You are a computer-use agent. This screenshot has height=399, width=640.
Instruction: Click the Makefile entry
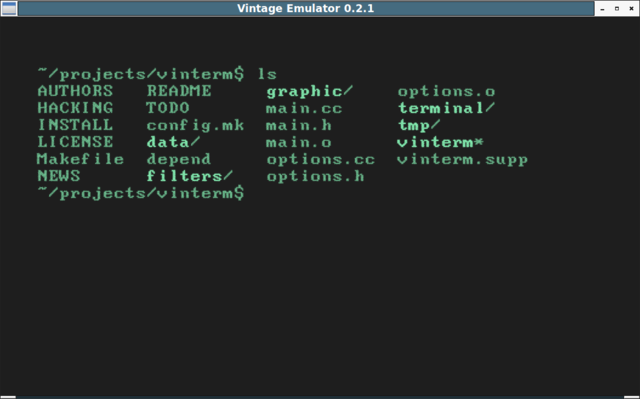[80, 159]
